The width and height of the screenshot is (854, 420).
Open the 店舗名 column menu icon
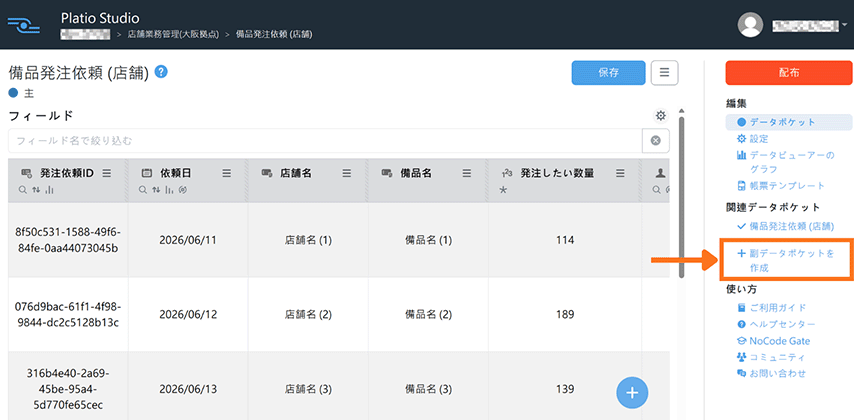point(346,173)
